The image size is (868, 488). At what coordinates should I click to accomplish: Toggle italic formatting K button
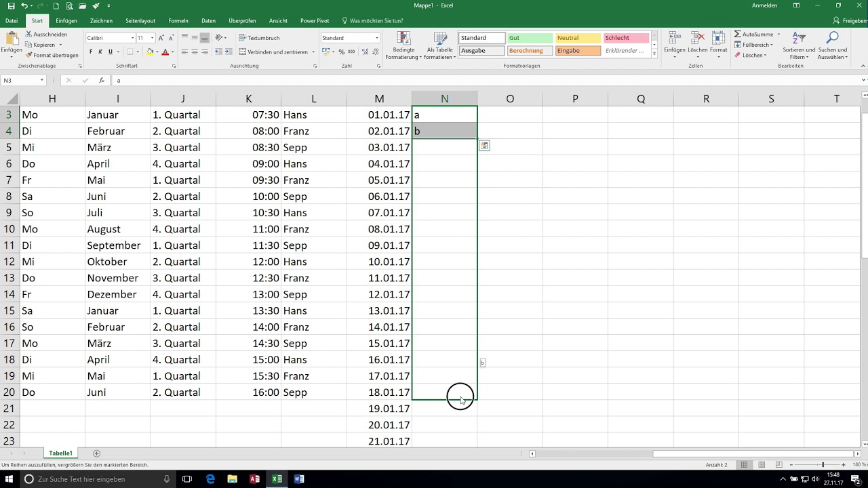click(x=100, y=52)
